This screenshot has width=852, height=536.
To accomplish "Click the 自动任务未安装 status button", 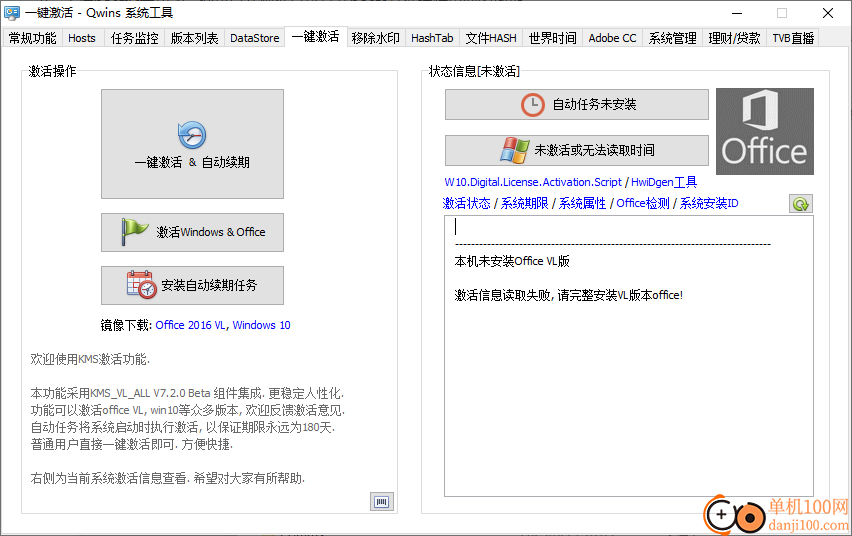I will pyautogui.click(x=577, y=104).
